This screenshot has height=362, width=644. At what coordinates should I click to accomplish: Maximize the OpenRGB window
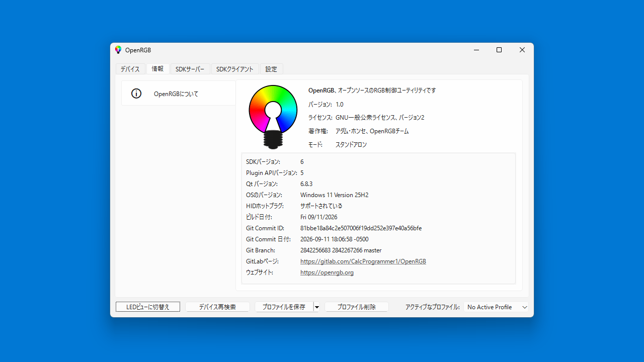pos(499,50)
